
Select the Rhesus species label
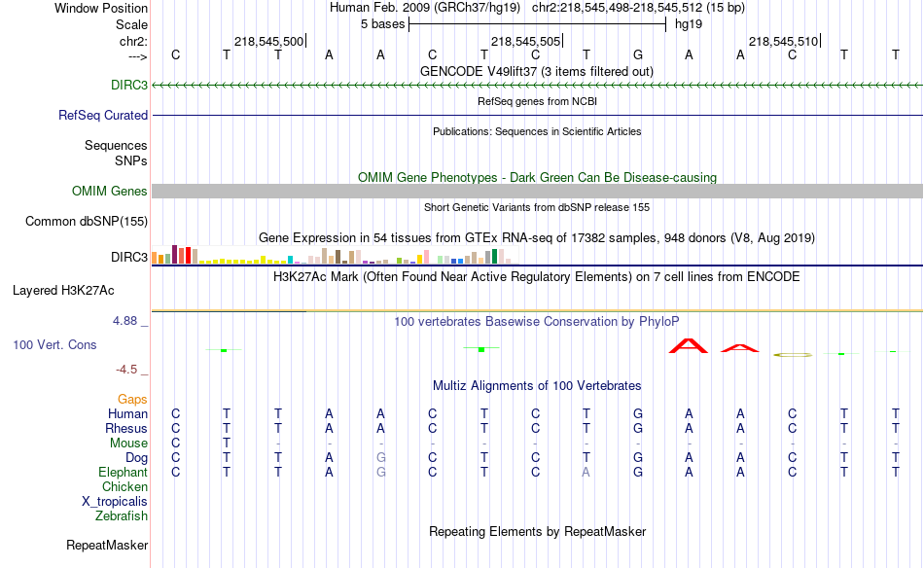[126, 428]
